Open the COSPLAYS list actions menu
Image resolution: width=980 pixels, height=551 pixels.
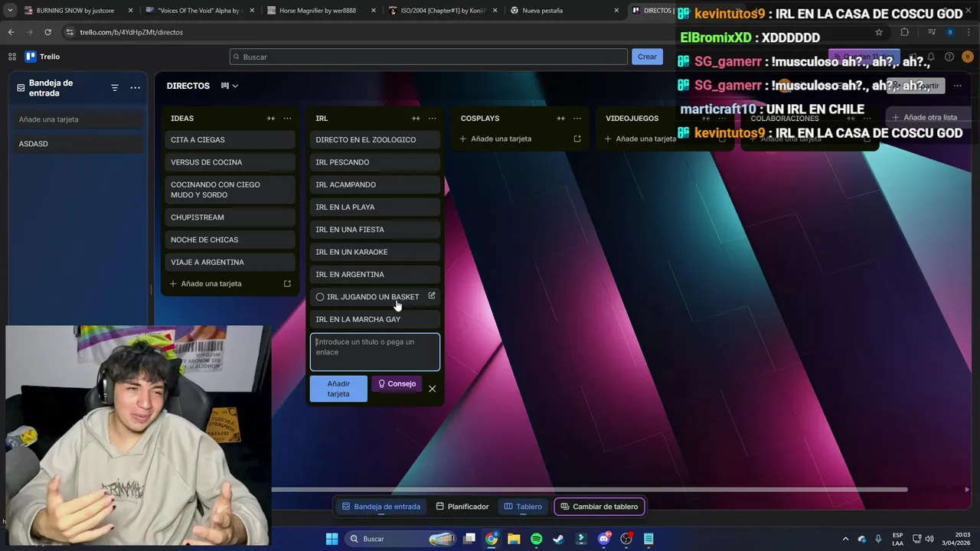tap(577, 119)
